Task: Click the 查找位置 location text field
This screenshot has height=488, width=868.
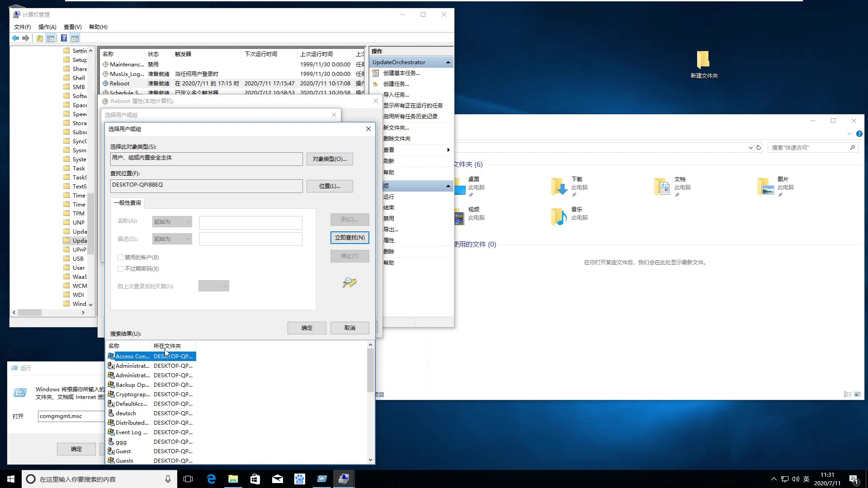Action: (x=206, y=186)
